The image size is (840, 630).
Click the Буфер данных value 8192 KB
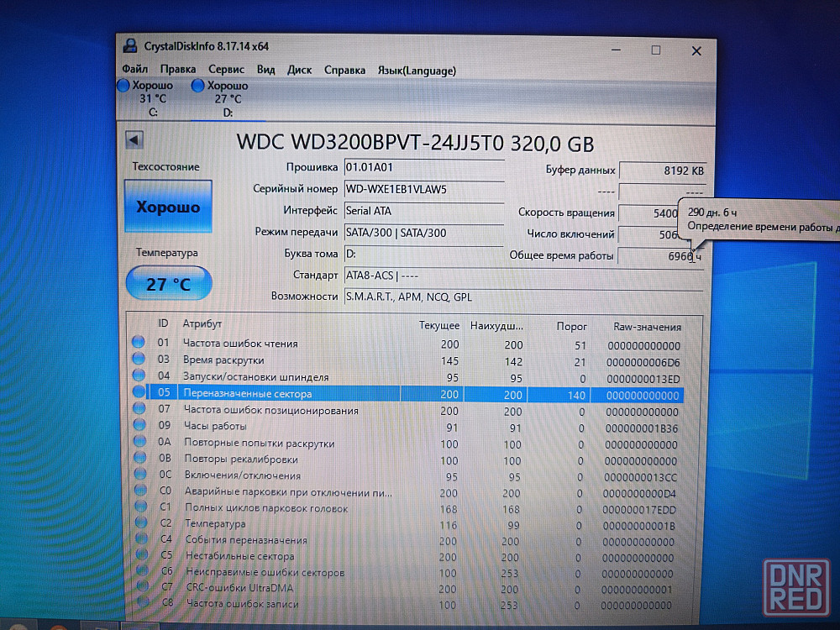(663, 171)
